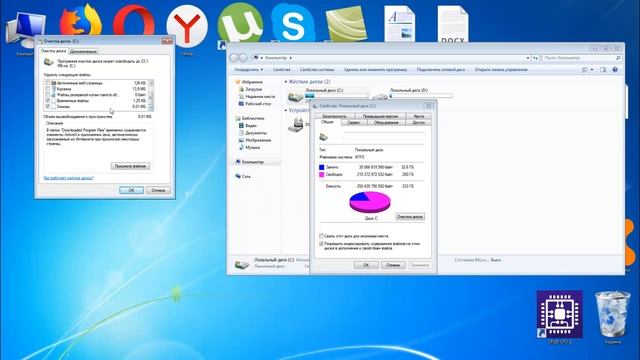Click Открыть панель управления in the toolbar

(x=501, y=70)
